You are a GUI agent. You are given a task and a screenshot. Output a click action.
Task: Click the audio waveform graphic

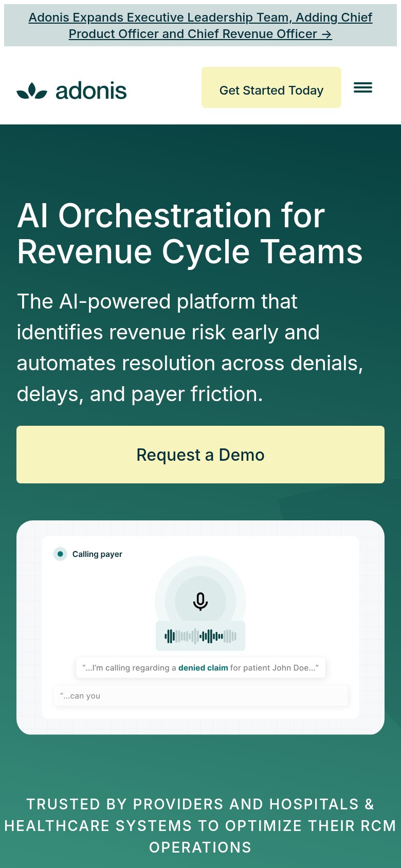(200, 637)
